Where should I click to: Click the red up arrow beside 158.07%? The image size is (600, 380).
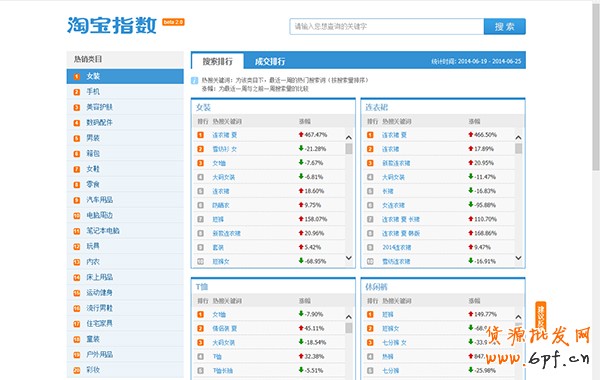(301, 219)
